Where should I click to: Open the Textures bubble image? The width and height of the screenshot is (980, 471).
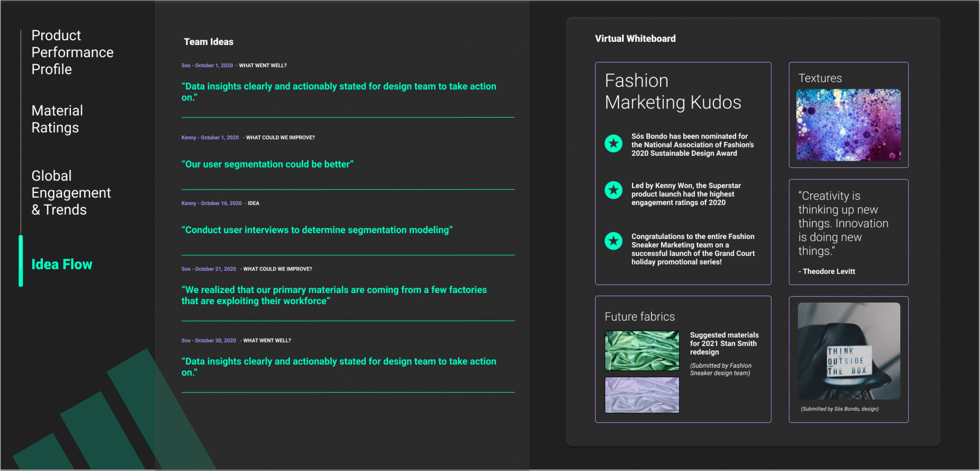pyautogui.click(x=848, y=125)
